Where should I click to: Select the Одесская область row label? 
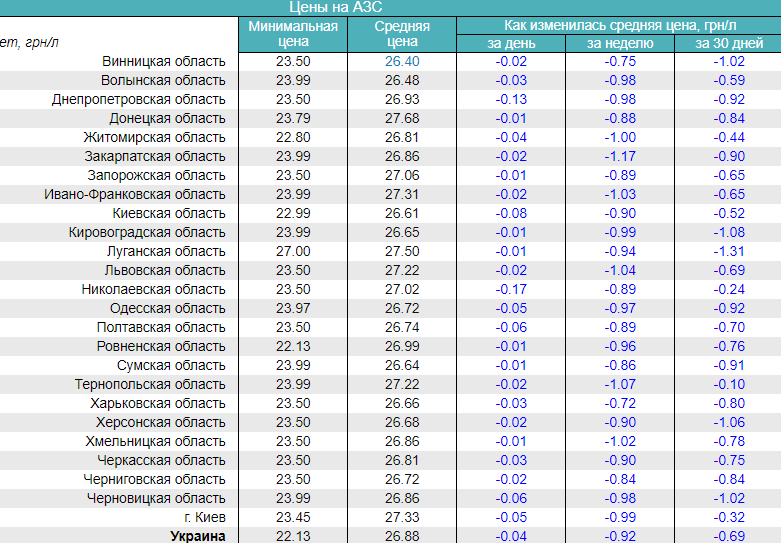tap(168, 308)
